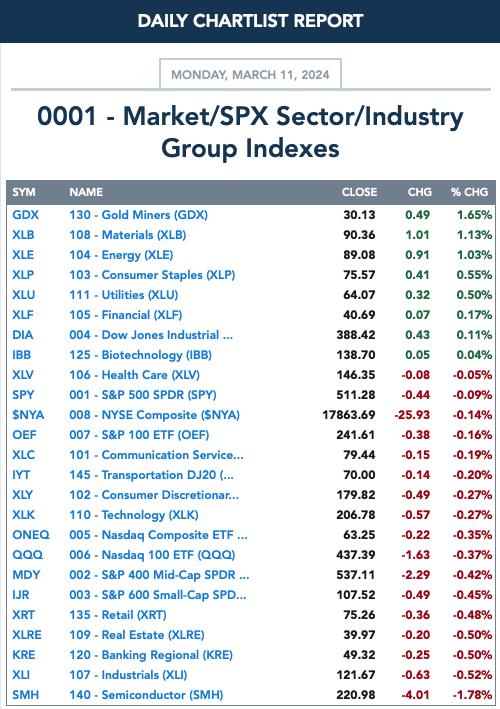Click the Monday, March 11, 2024 date box
The image size is (500, 709).
click(250, 74)
